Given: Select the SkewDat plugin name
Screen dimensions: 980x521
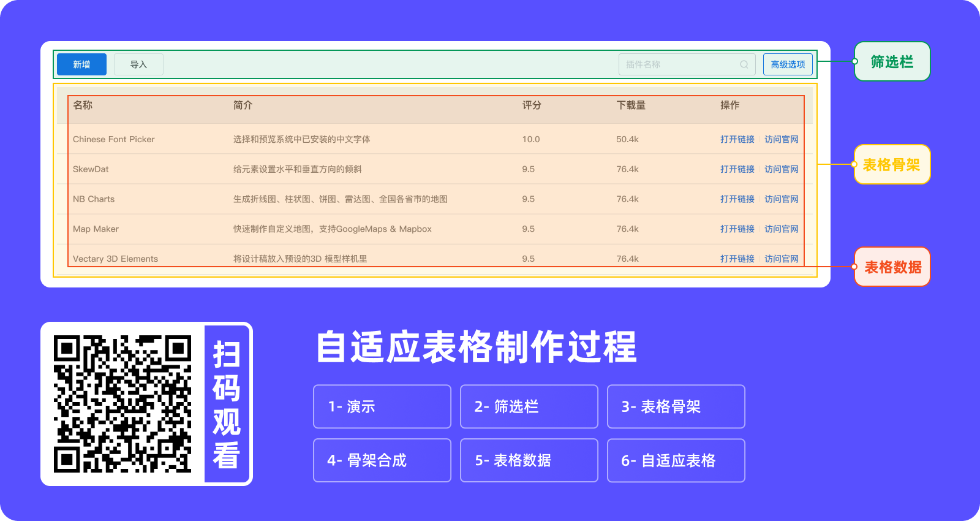Looking at the screenshot, I should [x=91, y=169].
